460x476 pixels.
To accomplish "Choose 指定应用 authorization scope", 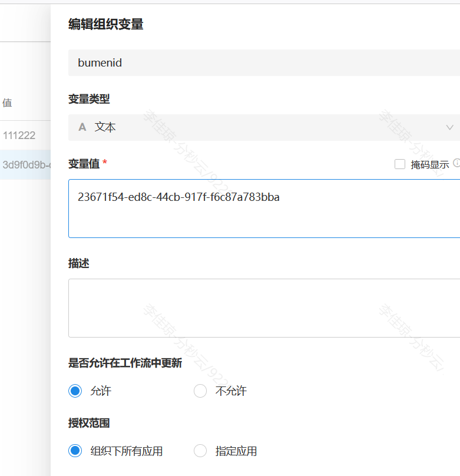I will (200, 451).
